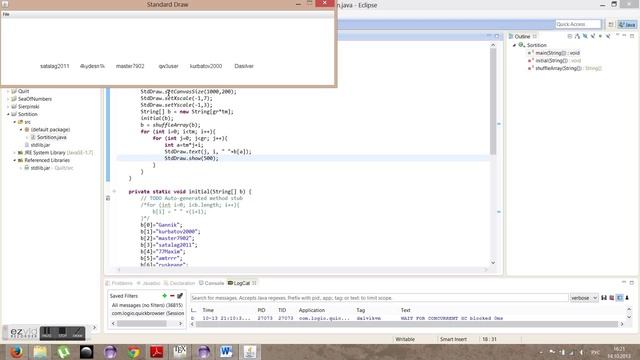Expand the Quit project in Package Explorer

8,91
